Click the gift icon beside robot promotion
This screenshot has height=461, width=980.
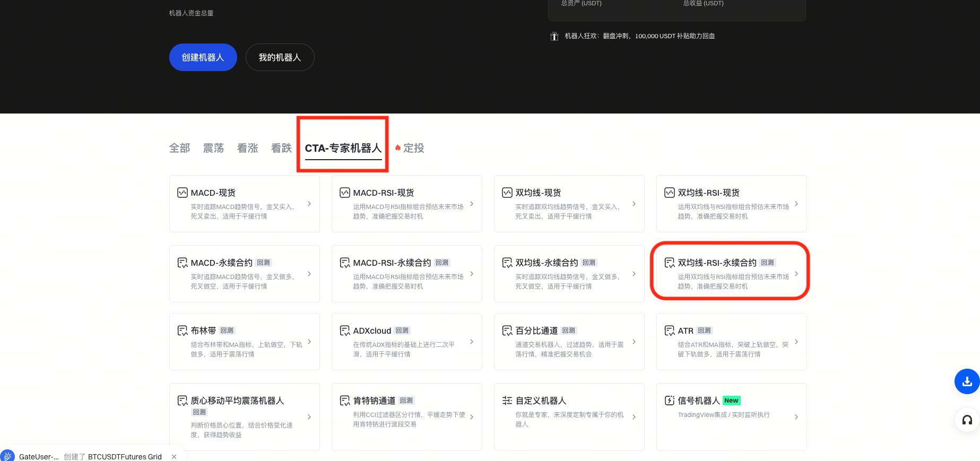554,36
